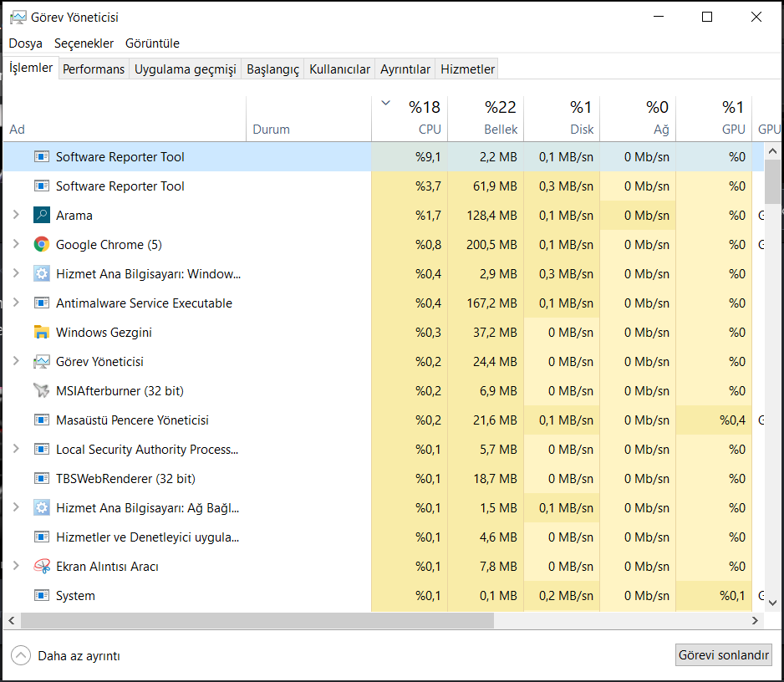Sort by the CPU column header
784x682 pixels.
(410, 119)
